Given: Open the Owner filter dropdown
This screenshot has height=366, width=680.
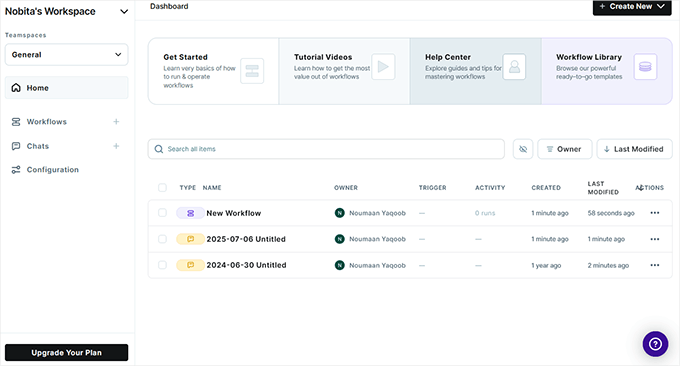Looking at the screenshot, I should click(x=565, y=149).
